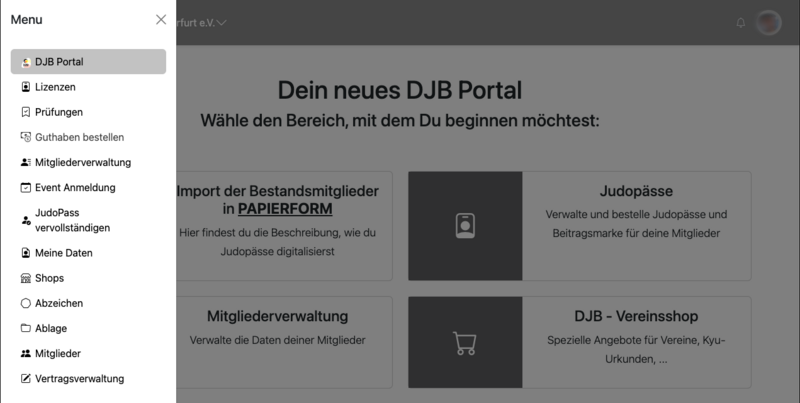Open Lizenzen menu entry
800x403 pixels.
[x=88, y=87]
